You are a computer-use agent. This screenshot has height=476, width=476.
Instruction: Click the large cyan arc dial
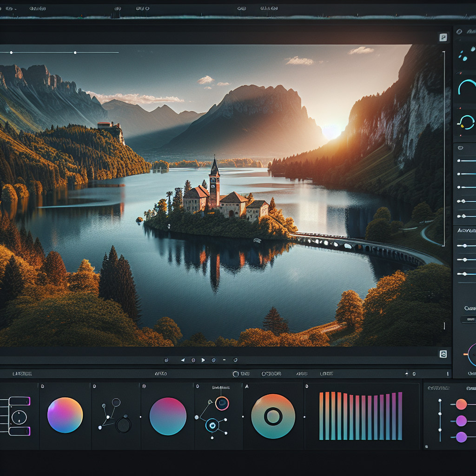(x=467, y=88)
